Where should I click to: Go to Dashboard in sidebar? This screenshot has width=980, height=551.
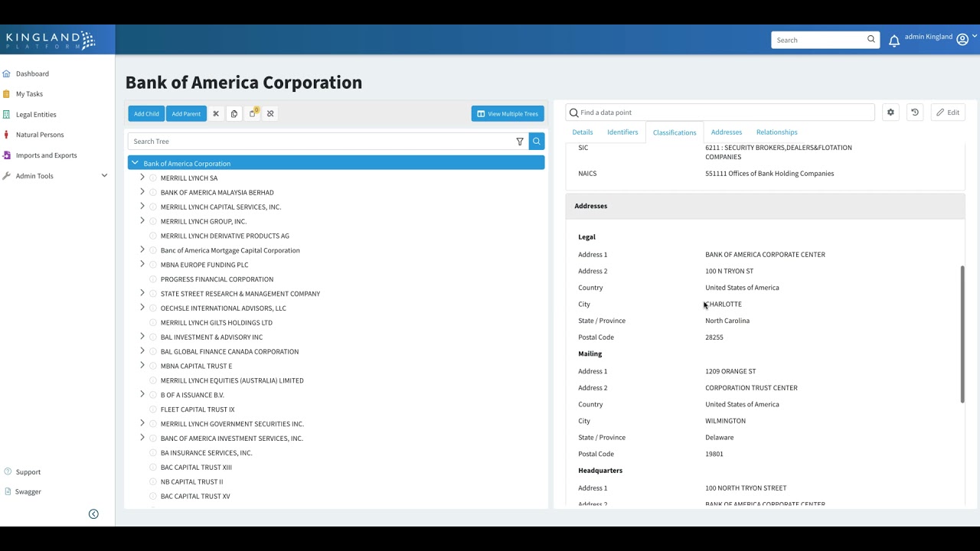32,73
